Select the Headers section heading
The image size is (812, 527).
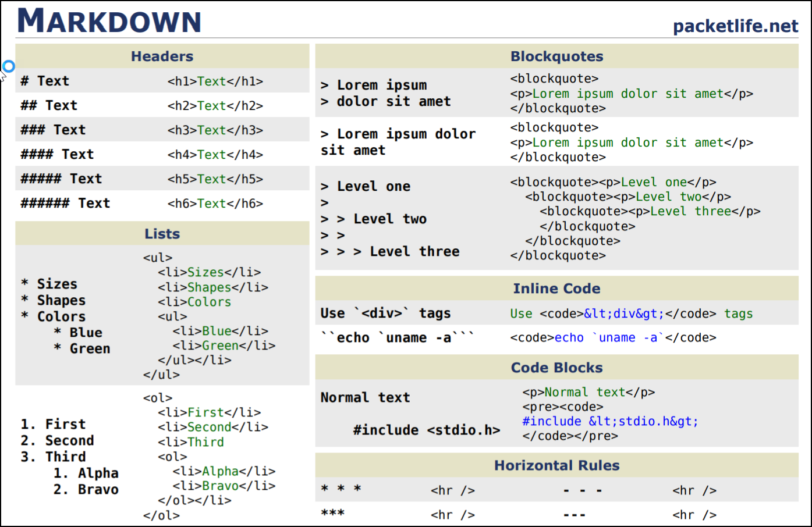(162, 56)
